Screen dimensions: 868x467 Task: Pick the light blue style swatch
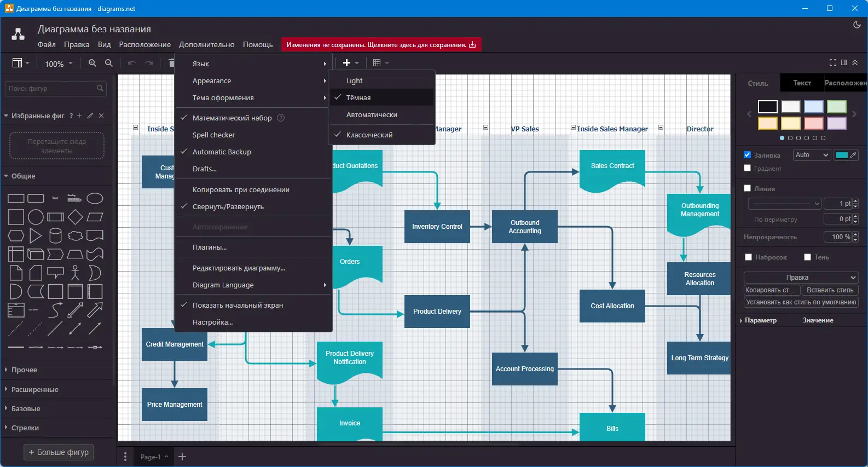(814, 107)
